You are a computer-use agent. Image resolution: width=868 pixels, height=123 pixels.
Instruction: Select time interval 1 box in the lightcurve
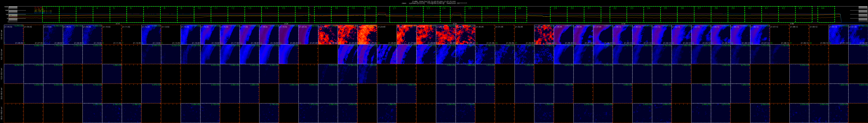(51, 15)
